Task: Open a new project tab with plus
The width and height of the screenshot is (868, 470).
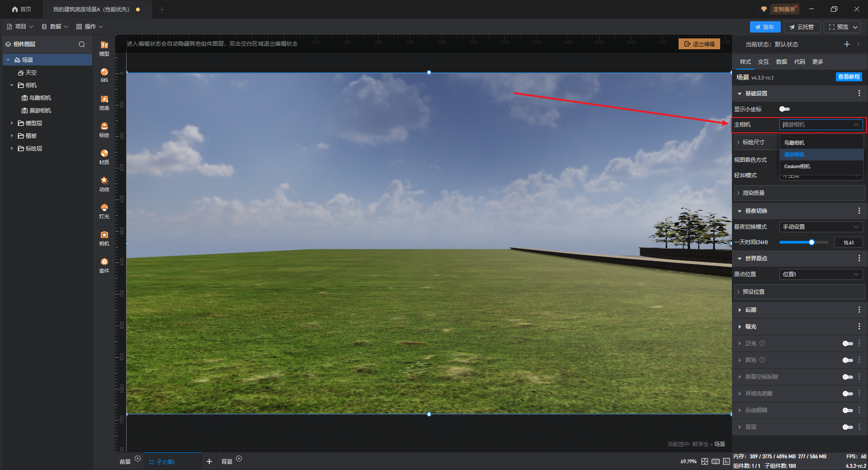Action: [x=162, y=9]
